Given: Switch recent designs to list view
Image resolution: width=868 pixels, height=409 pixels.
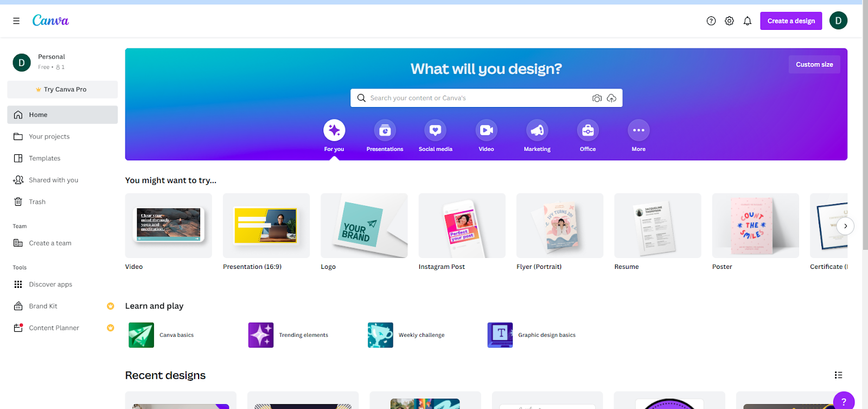Looking at the screenshot, I should pyautogui.click(x=838, y=375).
